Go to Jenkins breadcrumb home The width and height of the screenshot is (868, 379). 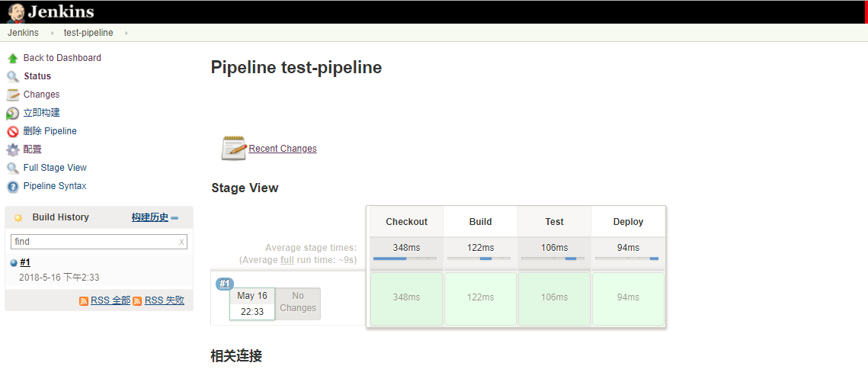(x=24, y=33)
